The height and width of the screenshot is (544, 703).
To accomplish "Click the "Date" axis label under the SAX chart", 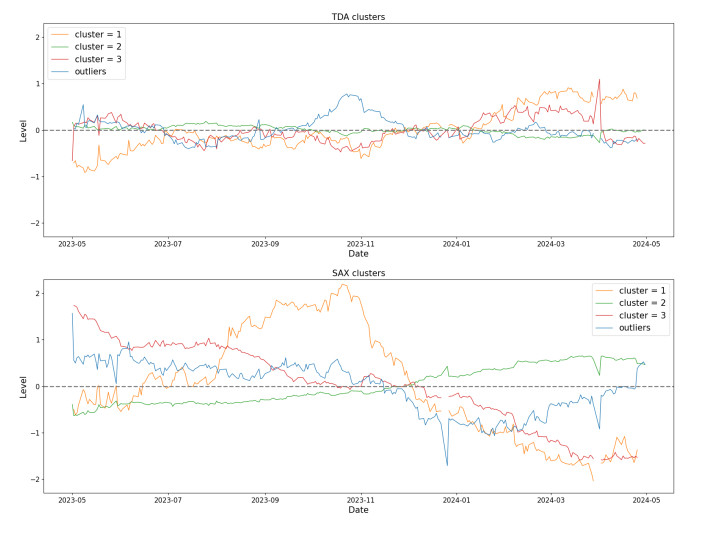I will click(358, 510).
